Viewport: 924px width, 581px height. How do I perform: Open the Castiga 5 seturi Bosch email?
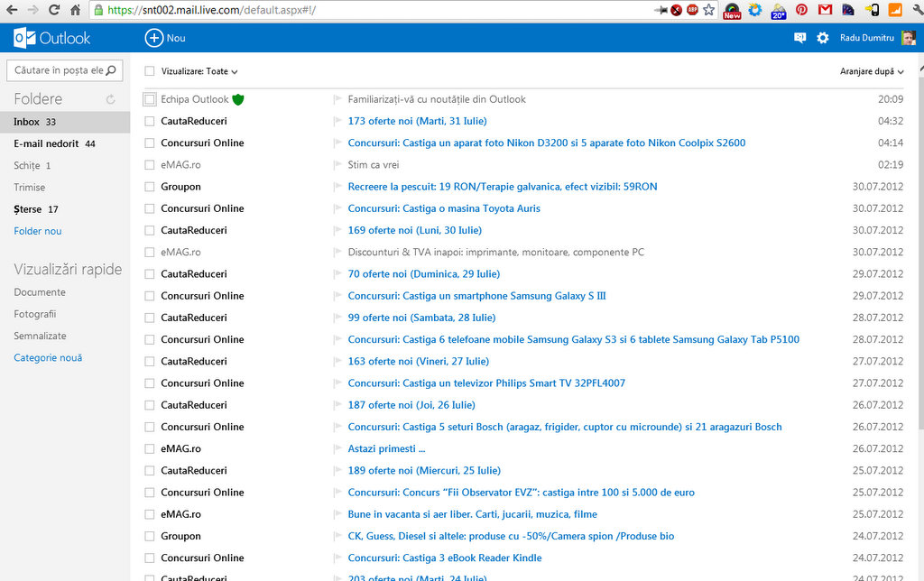[x=565, y=427]
